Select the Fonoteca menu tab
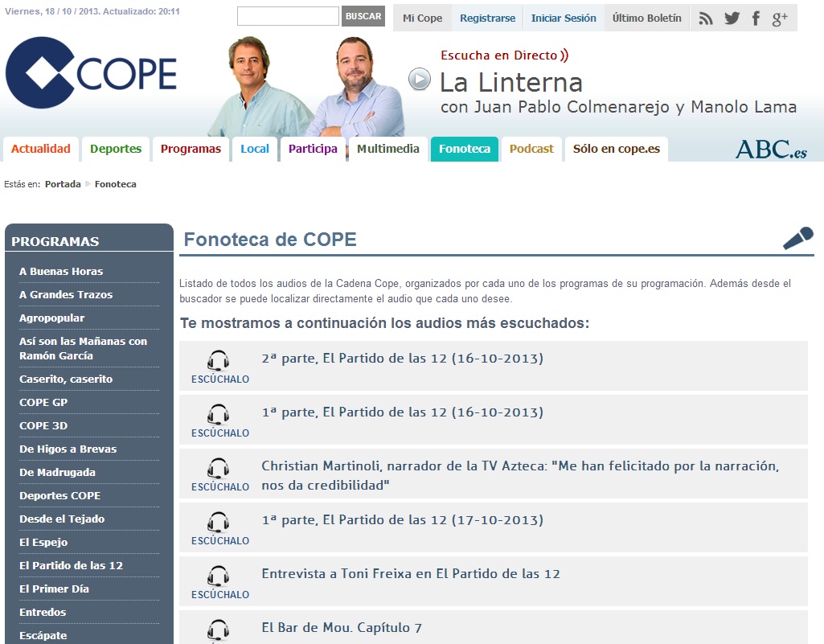The width and height of the screenshot is (824, 644). tap(465, 149)
